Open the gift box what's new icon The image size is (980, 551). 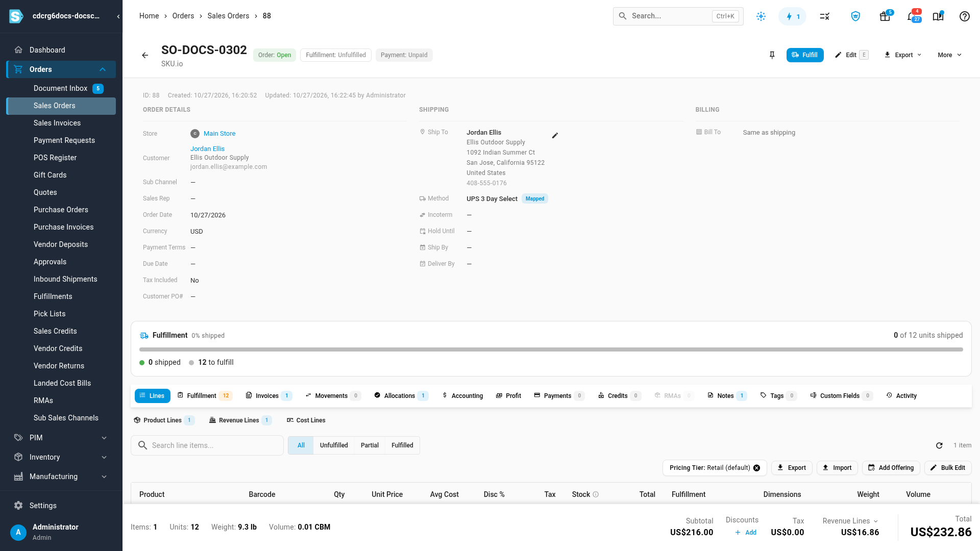pyautogui.click(x=885, y=16)
